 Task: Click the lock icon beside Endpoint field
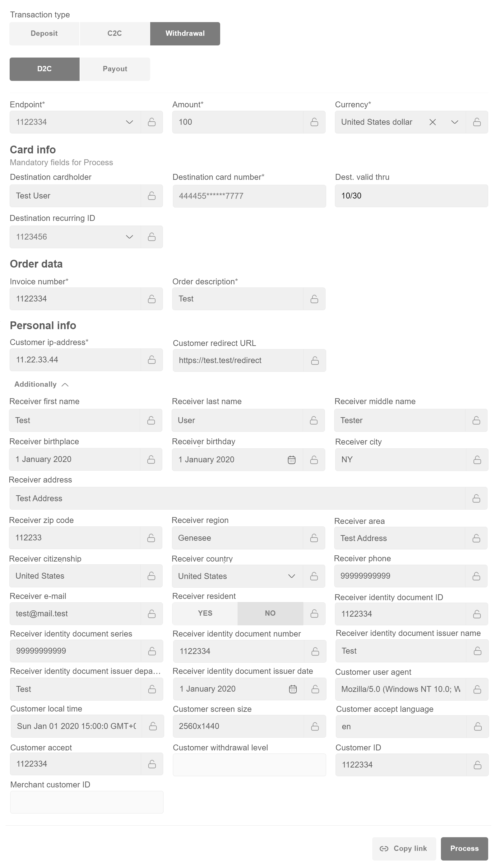click(151, 122)
